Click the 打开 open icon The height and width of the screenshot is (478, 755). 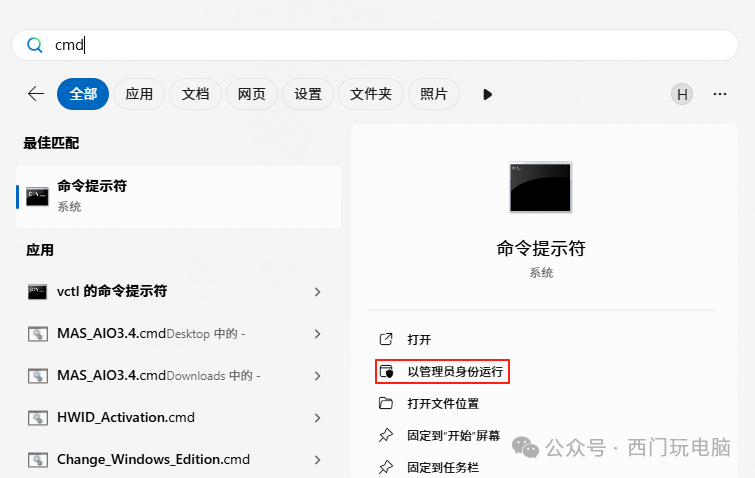386,340
